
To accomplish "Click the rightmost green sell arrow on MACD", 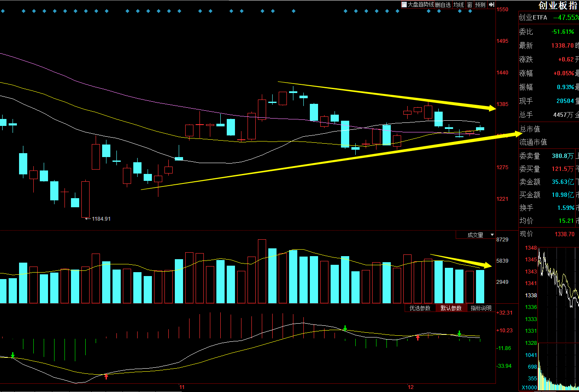I will click(x=460, y=333).
